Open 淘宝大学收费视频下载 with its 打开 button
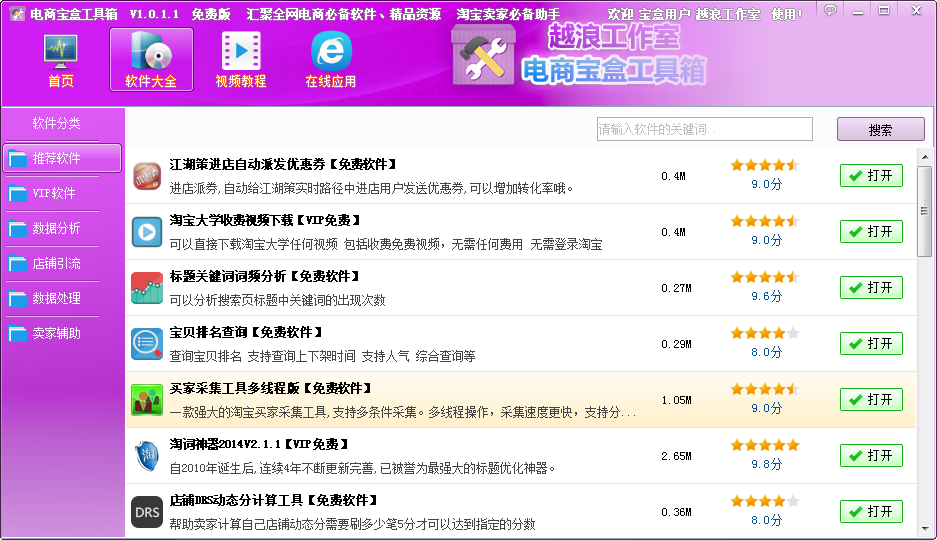Viewport: 937px width, 540px height. click(871, 232)
